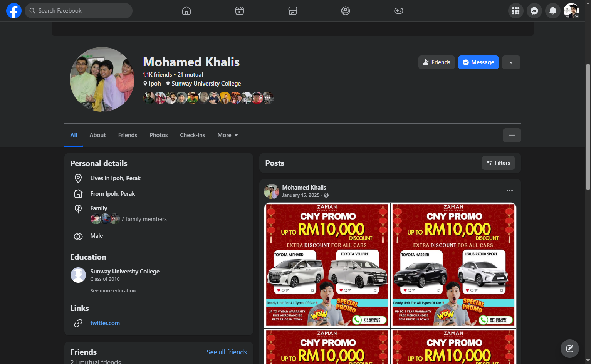Open your account profile picture menu
Image resolution: width=591 pixels, height=364 pixels.
(x=571, y=11)
